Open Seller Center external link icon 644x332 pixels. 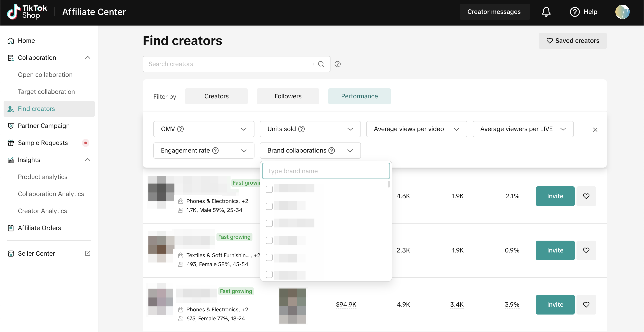[87, 253]
